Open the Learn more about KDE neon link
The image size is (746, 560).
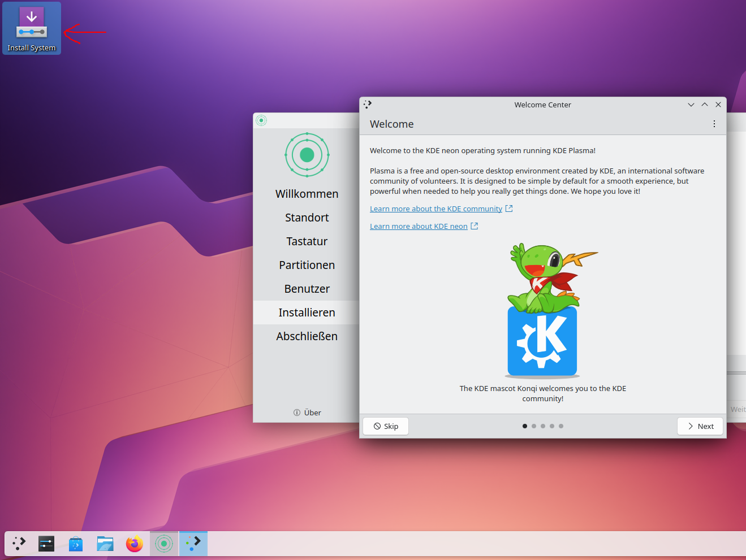pos(424,226)
